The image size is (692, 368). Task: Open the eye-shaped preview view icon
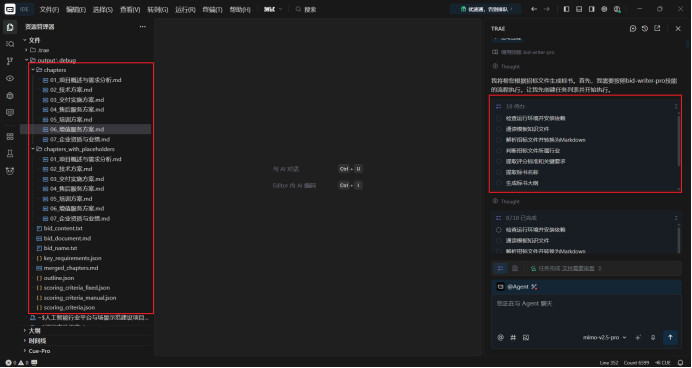[x=10, y=79]
